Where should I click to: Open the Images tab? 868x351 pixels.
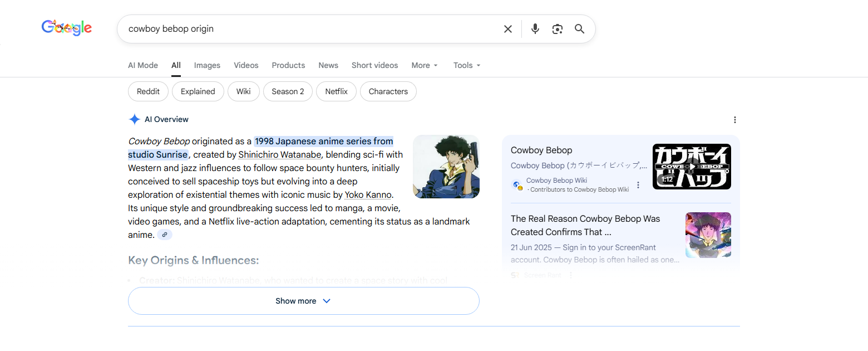[207, 65]
